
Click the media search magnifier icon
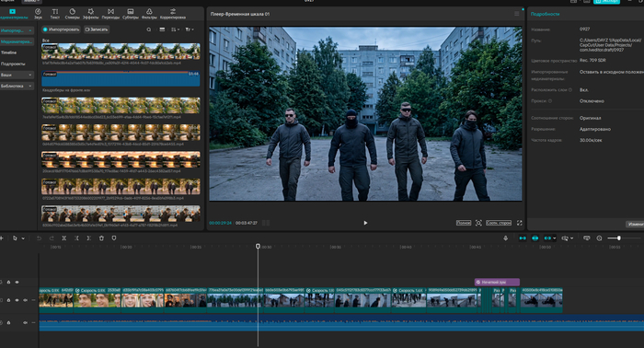[149, 29]
